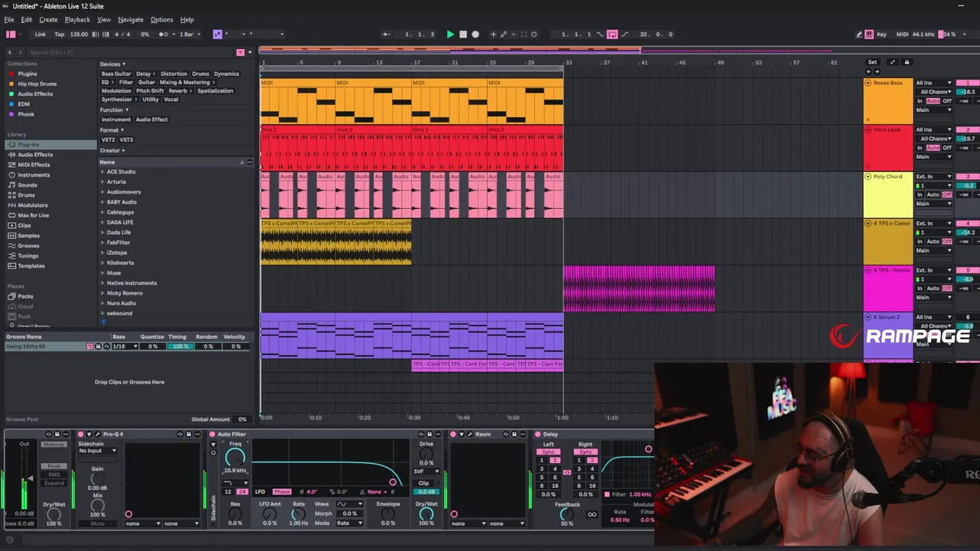The height and width of the screenshot is (551, 980).
Task: Click the Reverb device filter tag
Action: [x=179, y=91]
